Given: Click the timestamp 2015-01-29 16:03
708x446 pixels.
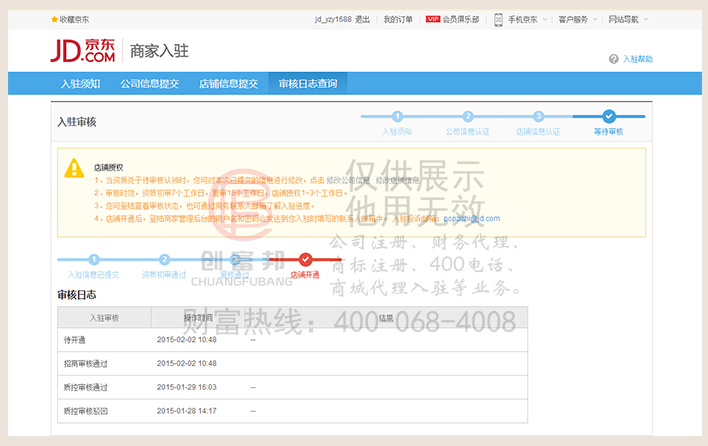Looking at the screenshot, I should (186, 387).
